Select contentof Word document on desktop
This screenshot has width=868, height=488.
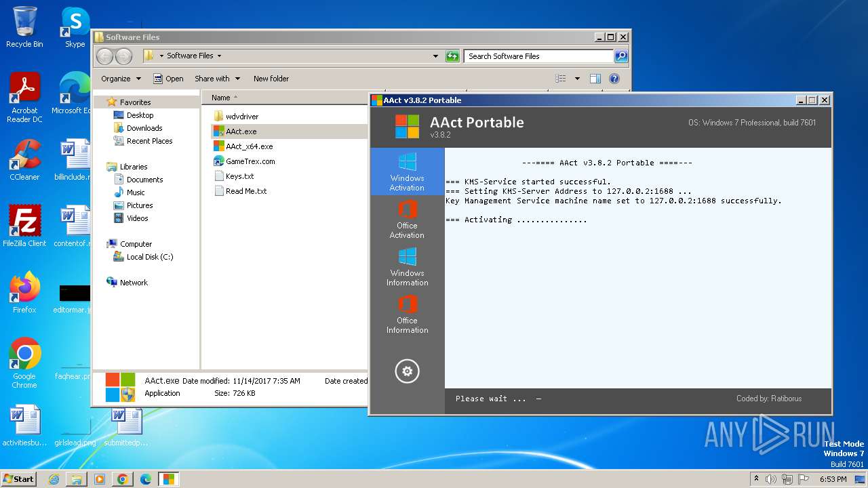[x=73, y=226]
